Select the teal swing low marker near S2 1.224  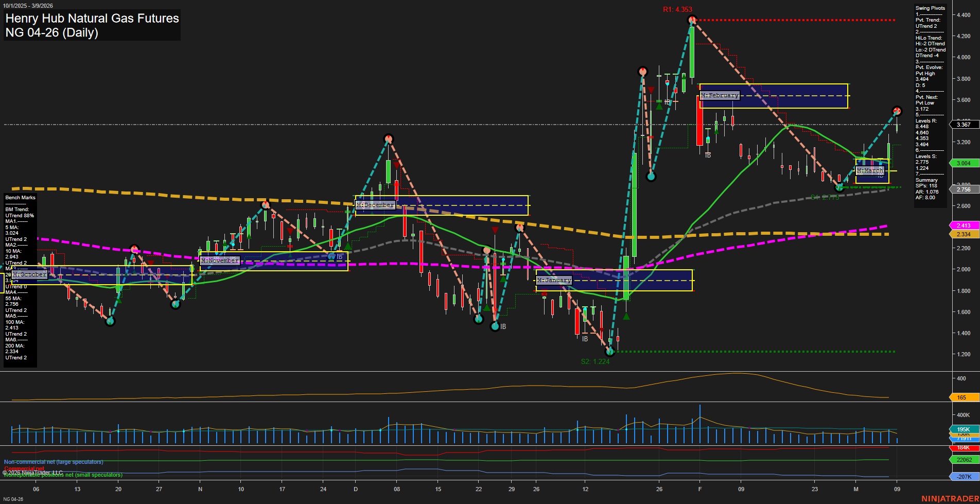pyautogui.click(x=609, y=351)
